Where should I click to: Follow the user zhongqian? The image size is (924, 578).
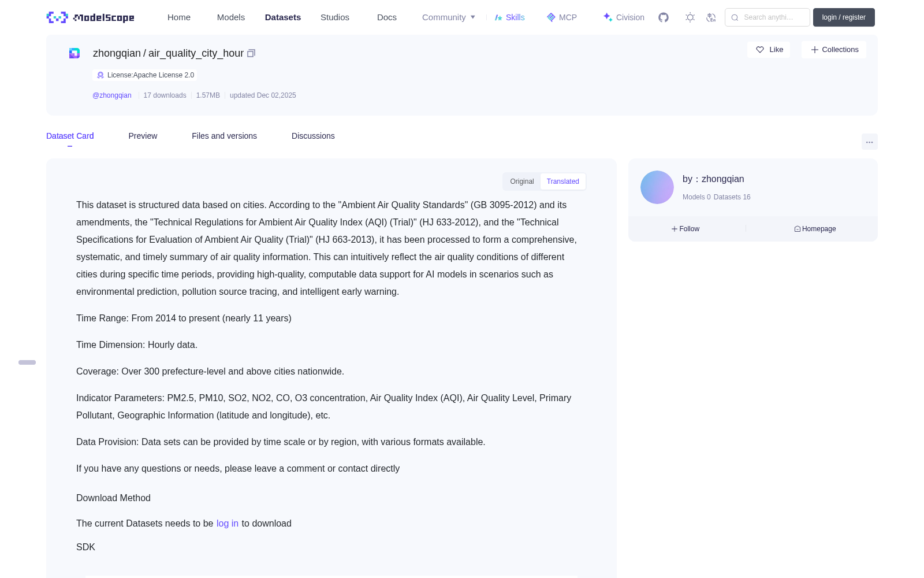(x=685, y=229)
